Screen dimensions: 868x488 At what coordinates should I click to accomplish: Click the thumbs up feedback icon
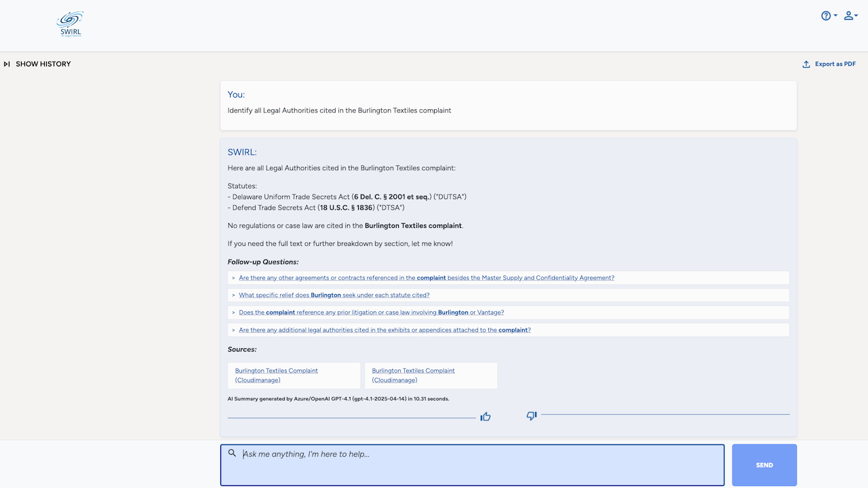[486, 417]
